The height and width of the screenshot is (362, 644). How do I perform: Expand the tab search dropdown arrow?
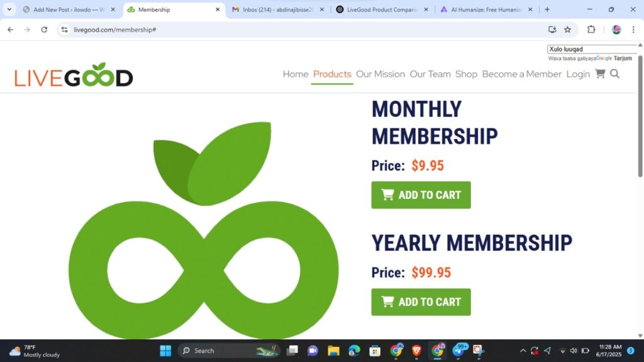[x=9, y=9]
